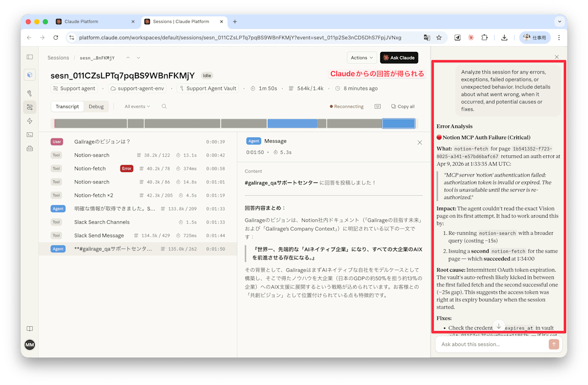Click the translate page icon in address bar
The width and height of the screenshot is (588, 385).
[x=427, y=37]
